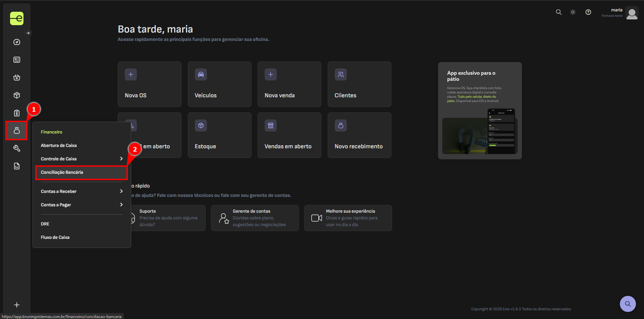Toggle the light/dark theme sun icon
The height and width of the screenshot is (319, 644).
[573, 12]
